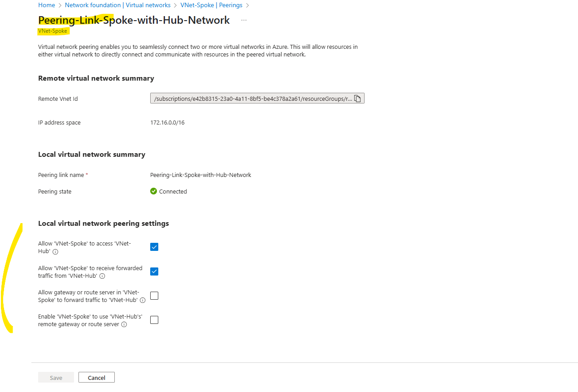Screen dimensions: 578x392
Task: Show info for receiving forwarded traffic from 'VNet-Hub'
Action: coord(102,276)
